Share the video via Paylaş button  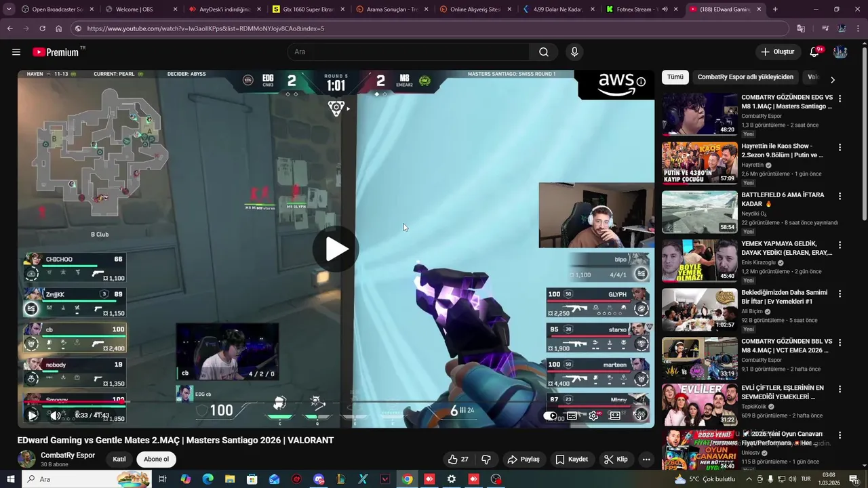click(524, 460)
